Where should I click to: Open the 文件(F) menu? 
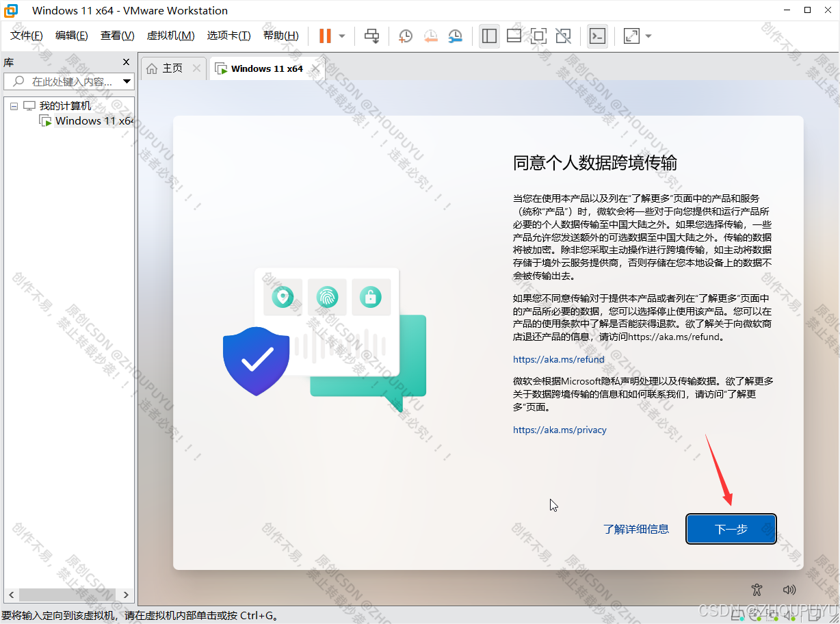click(26, 36)
